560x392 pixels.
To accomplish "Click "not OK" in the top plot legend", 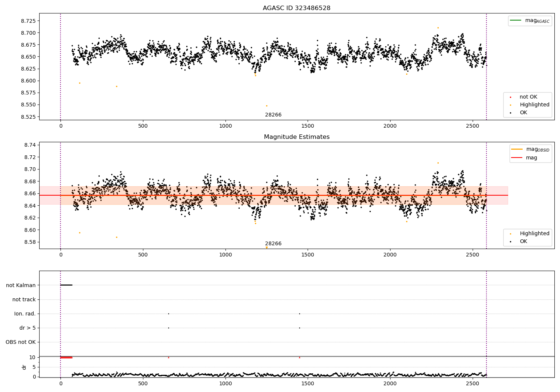I will coord(528,97).
